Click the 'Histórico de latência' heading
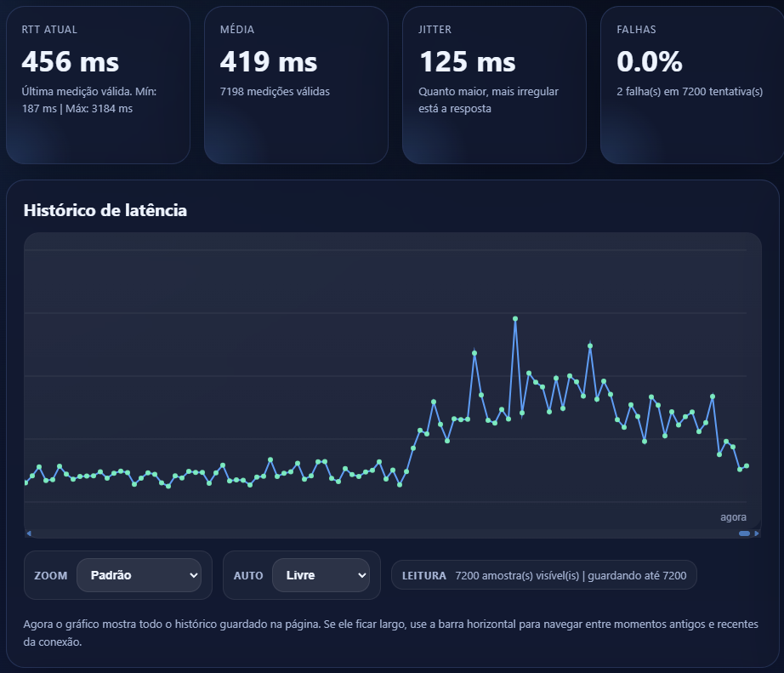This screenshot has width=784, height=673. coord(105,210)
